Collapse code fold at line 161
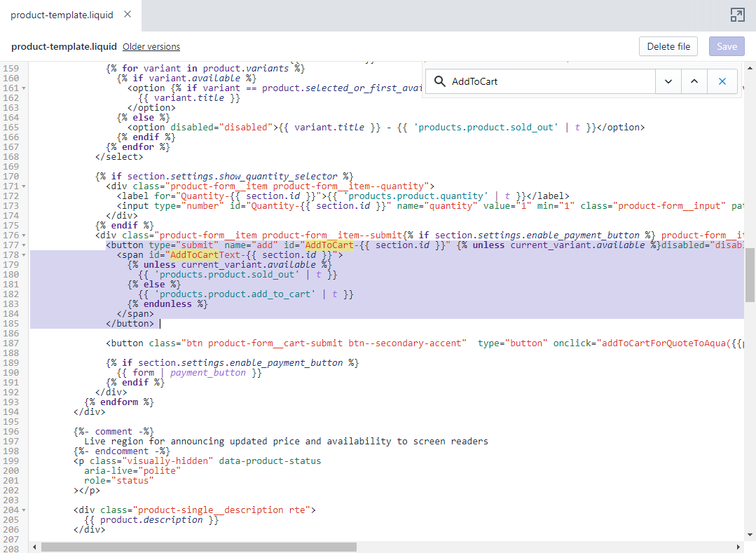Viewport: 756px width, 553px height. click(x=24, y=88)
